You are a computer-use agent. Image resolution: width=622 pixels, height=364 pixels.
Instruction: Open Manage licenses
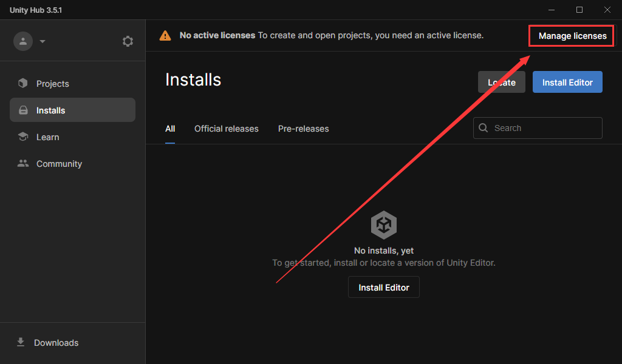point(572,36)
